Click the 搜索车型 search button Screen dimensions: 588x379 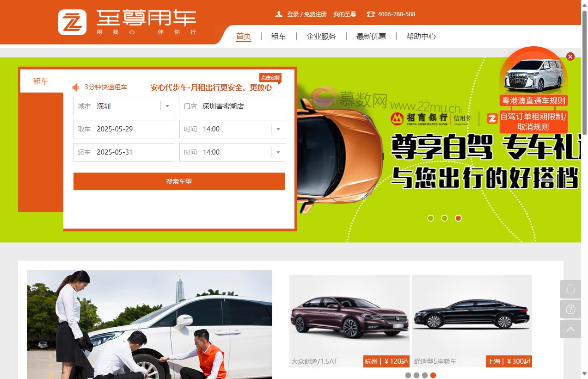coord(179,181)
